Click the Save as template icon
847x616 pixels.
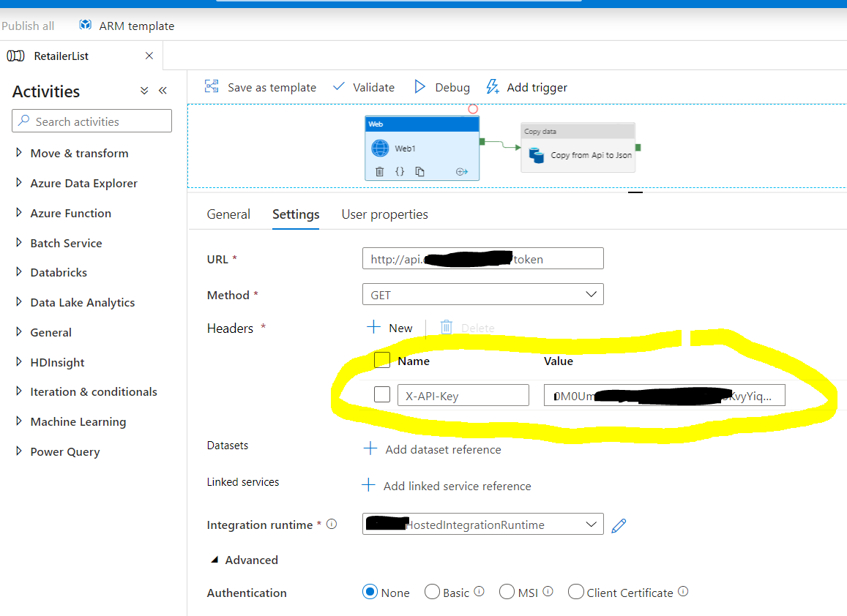[x=212, y=86]
